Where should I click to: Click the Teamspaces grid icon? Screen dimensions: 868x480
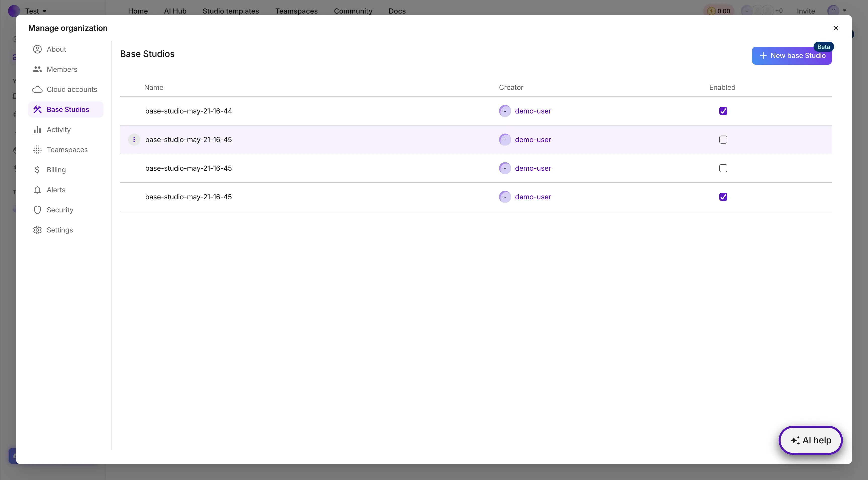(x=37, y=150)
